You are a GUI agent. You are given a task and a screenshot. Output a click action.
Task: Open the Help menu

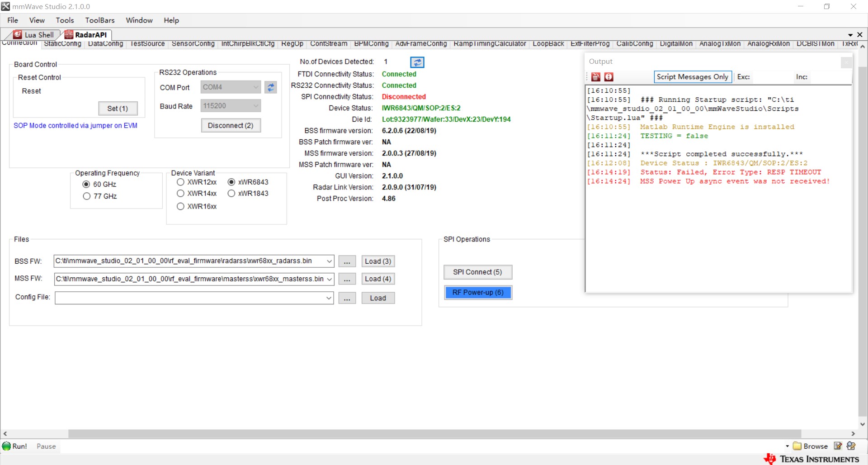click(x=171, y=20)
